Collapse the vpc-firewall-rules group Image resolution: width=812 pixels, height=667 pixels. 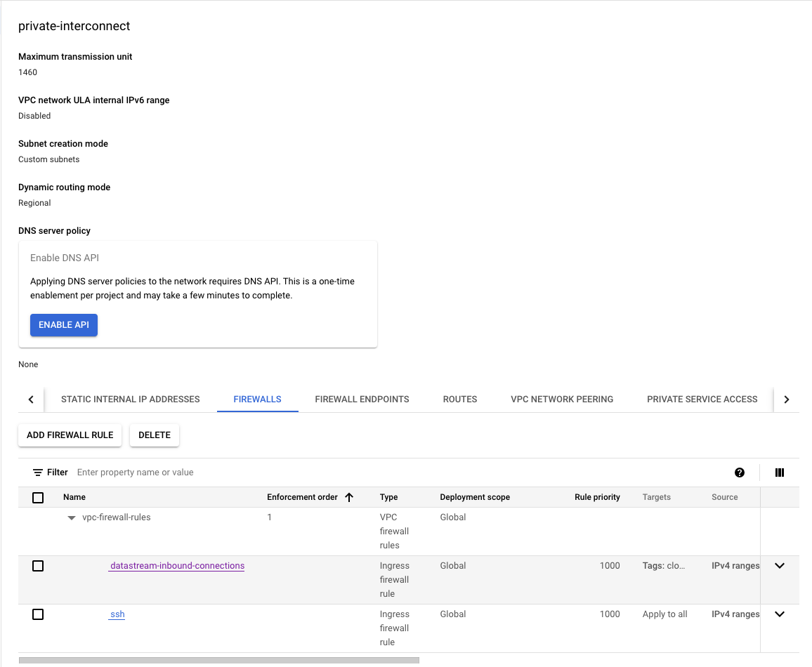pos(71,518)
